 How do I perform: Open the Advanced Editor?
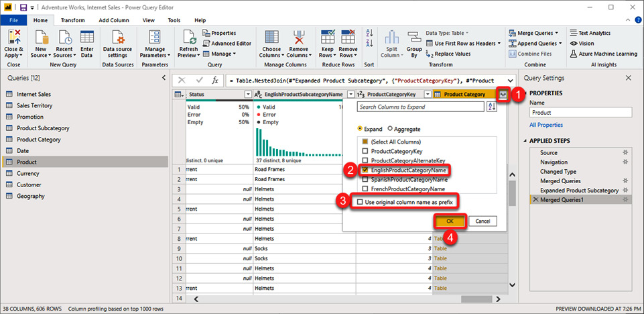[x=227, y=43]
